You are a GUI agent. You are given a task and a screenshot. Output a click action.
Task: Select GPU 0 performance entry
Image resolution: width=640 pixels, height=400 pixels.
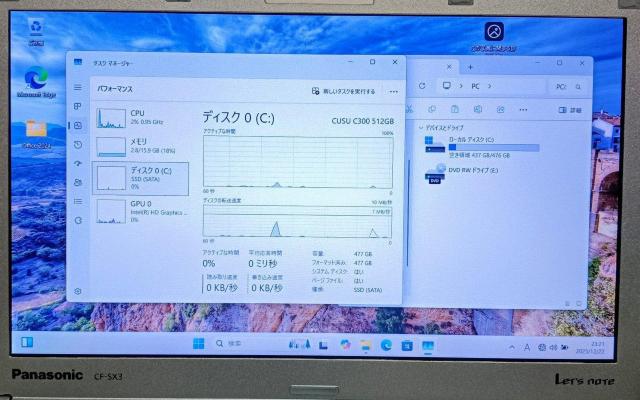point(141,211)
